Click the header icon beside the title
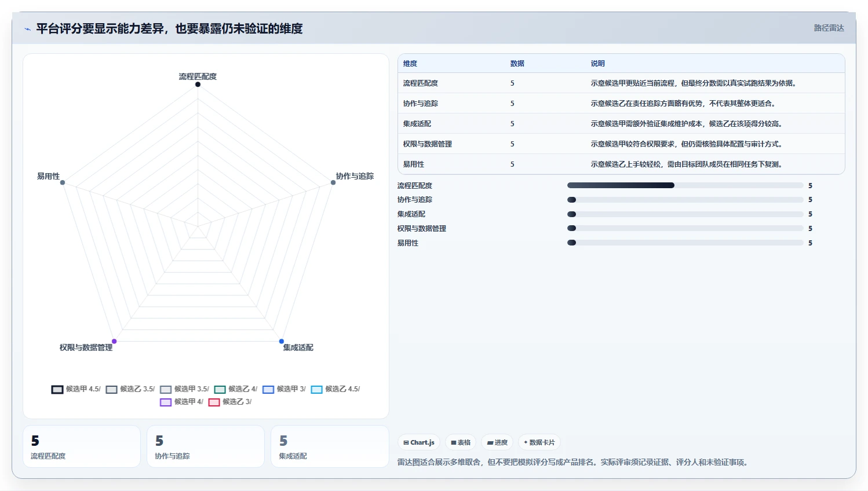The width and height of the screenshot is (868, 491). point(27,29)
